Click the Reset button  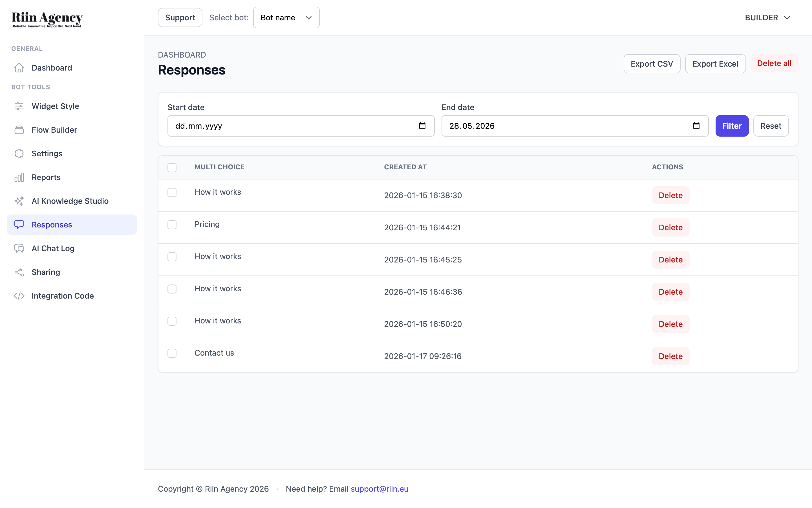[x=771, y=126]
